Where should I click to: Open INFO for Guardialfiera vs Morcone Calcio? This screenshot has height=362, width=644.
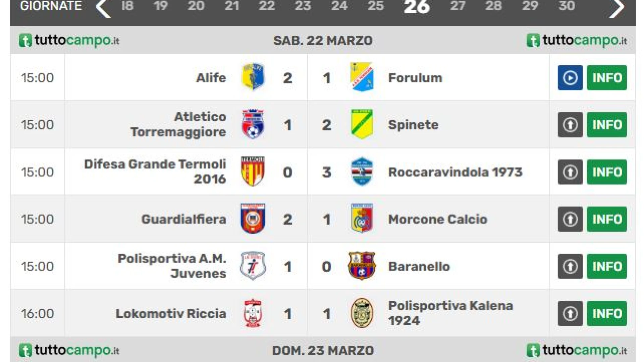[607, 219]
